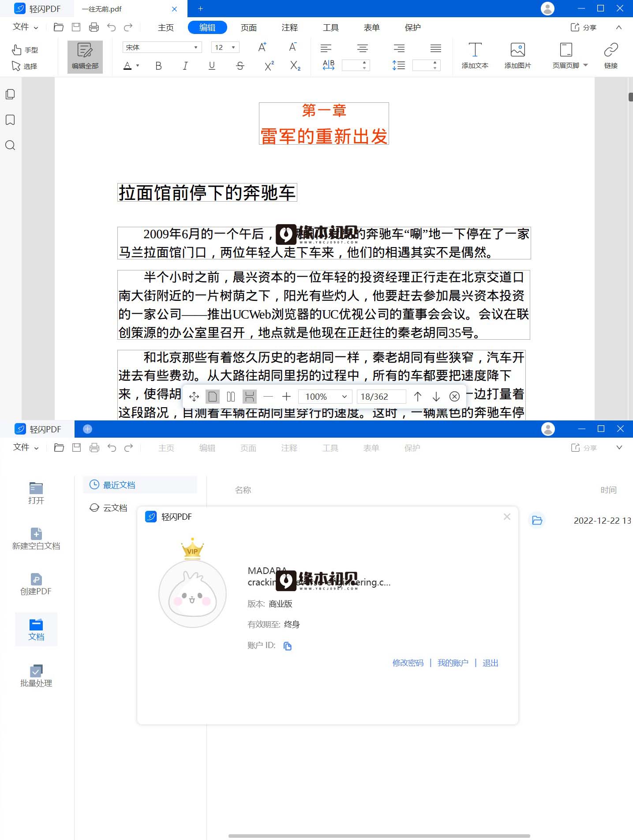This screenshot has height=840, width=633.
Task: Open the page thumbnails sidebar panel
Action: (10, 94)
